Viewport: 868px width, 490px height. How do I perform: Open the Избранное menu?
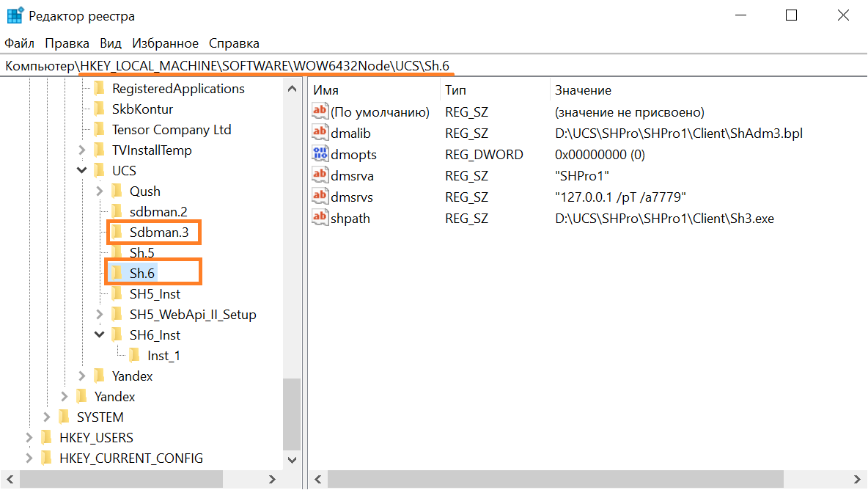click(165, 43)
